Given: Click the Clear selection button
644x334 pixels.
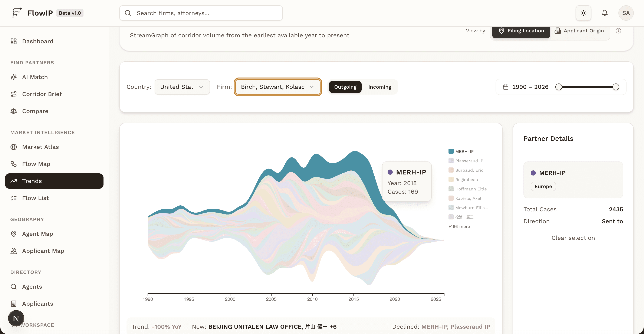Looking at the screenshot, I should pos(573,238).
